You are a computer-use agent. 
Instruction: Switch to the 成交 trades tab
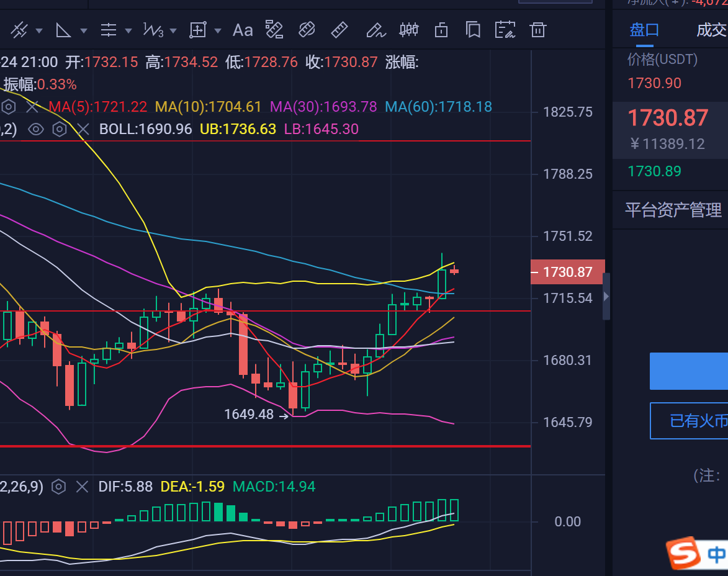(711, 30)
